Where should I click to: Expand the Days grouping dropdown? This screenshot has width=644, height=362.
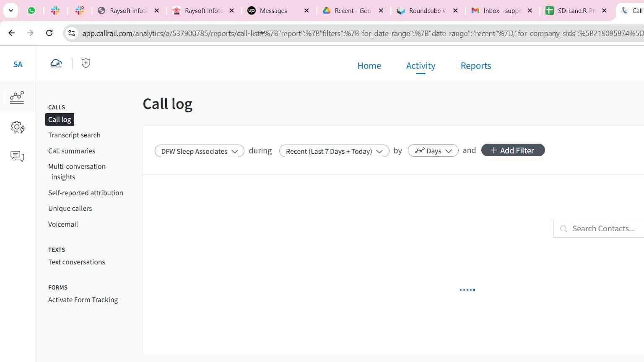coord(433,151)
